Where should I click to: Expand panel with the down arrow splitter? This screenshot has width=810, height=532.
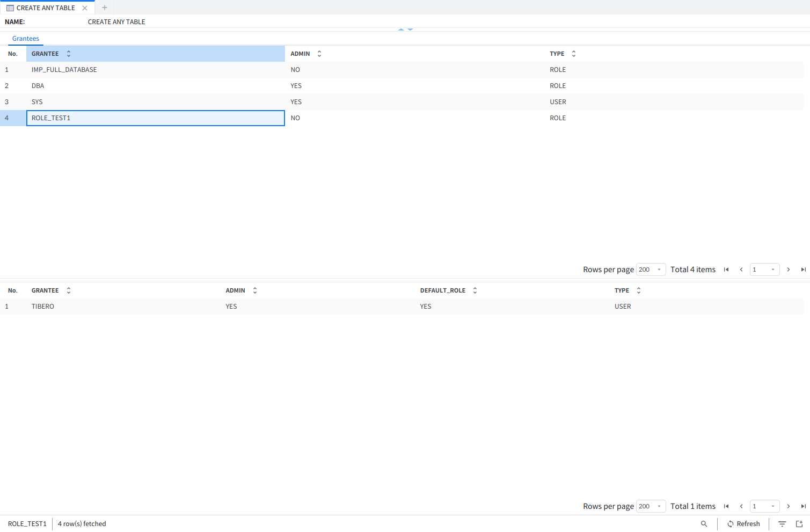pos(410,30)
